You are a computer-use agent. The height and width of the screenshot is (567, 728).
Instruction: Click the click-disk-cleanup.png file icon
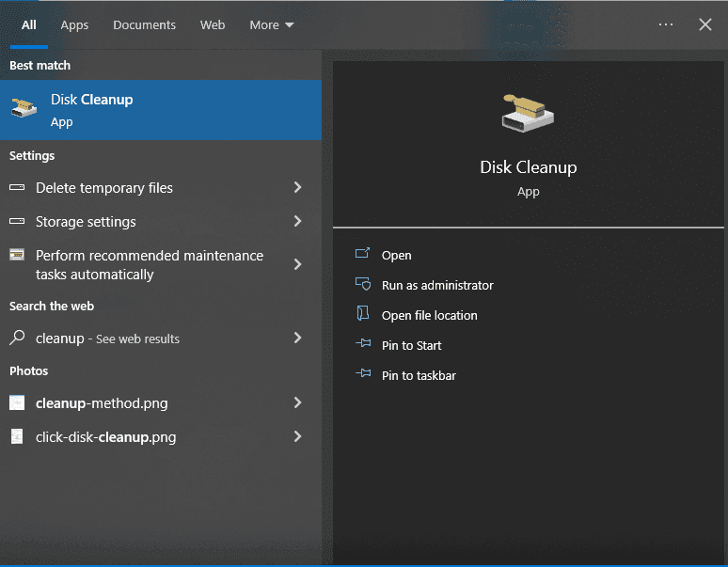[17, 436]
